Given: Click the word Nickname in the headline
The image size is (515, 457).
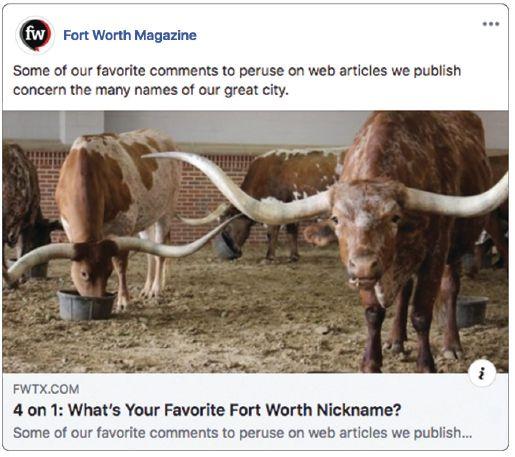Looking at the screenshot, I should tap(359, 410).
